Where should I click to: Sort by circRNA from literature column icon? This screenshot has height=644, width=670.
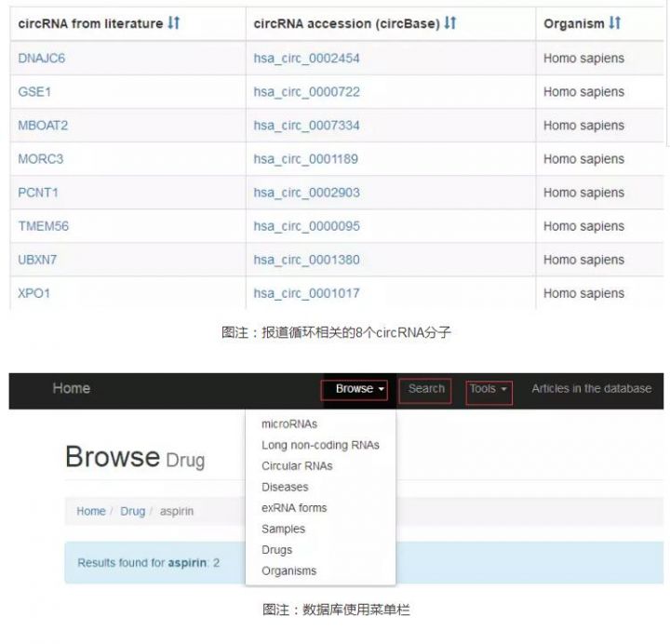point(173,23)
